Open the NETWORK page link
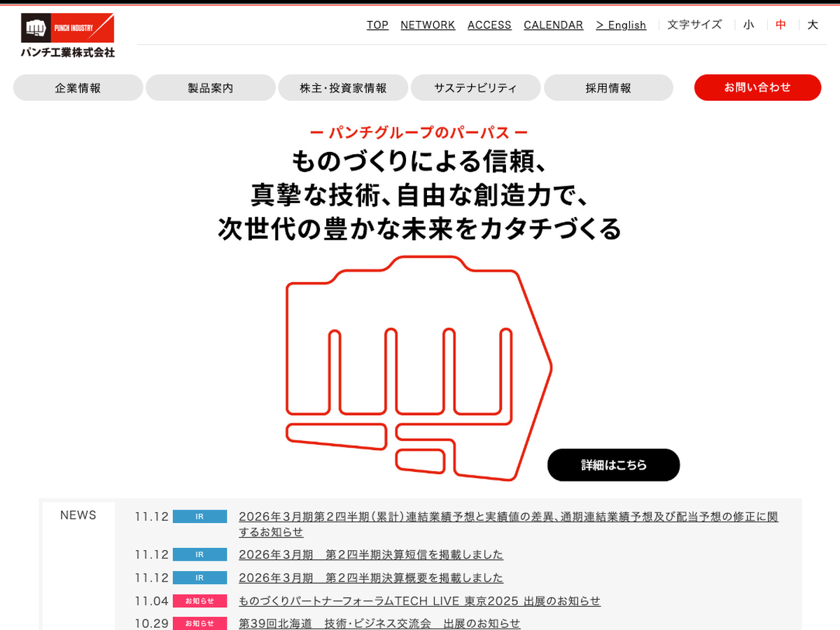840x630 pixels. (428, 25)
